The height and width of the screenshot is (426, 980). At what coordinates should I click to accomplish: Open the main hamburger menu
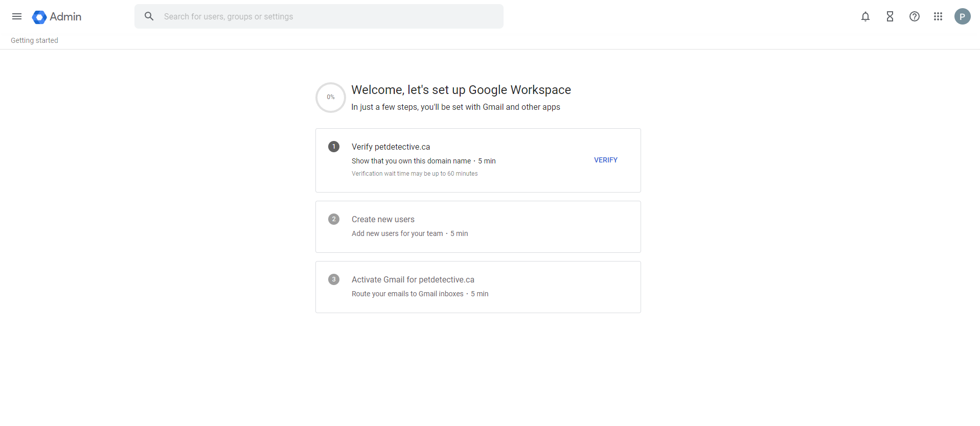point(17,16)
